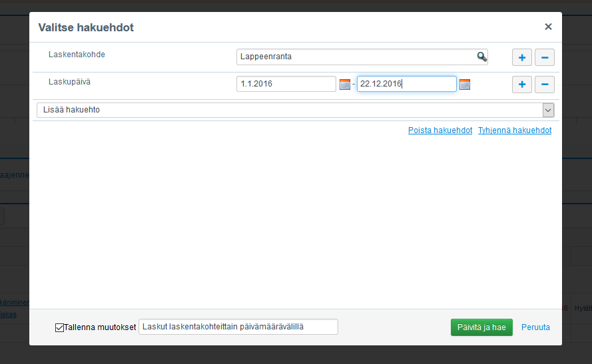Click the Poista hakuehdot link

[x=440, y=130]
